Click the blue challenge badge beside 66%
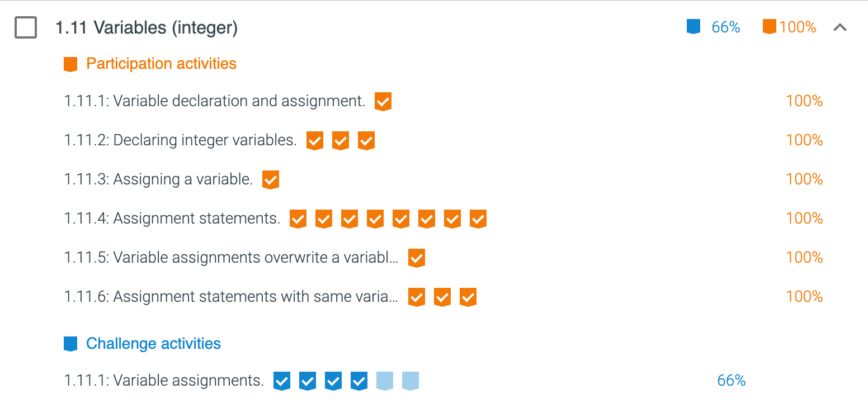868x408 pixels. (x=694, y=27)
